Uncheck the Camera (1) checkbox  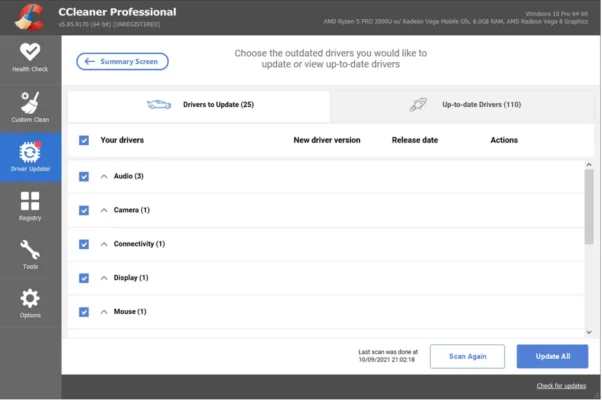coord(84,210)
